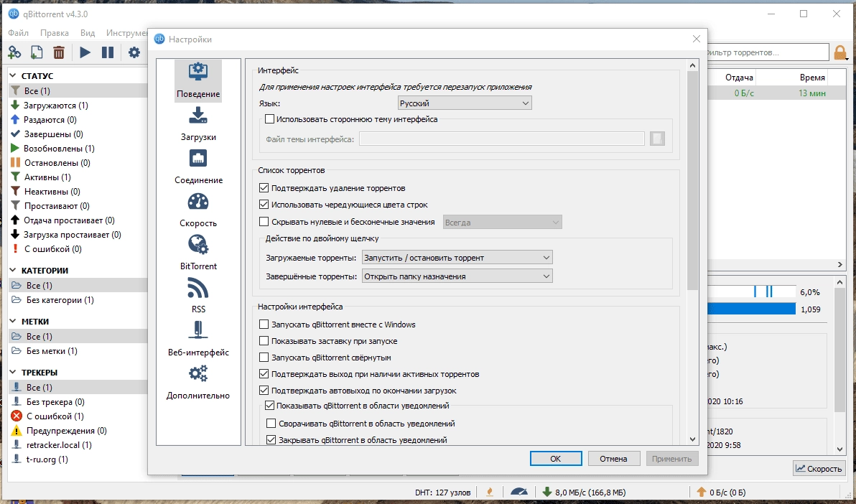Image resolution: width=856 pixels, height=504 pixels.
Task: Open the Правка menu
Action: 55,33
